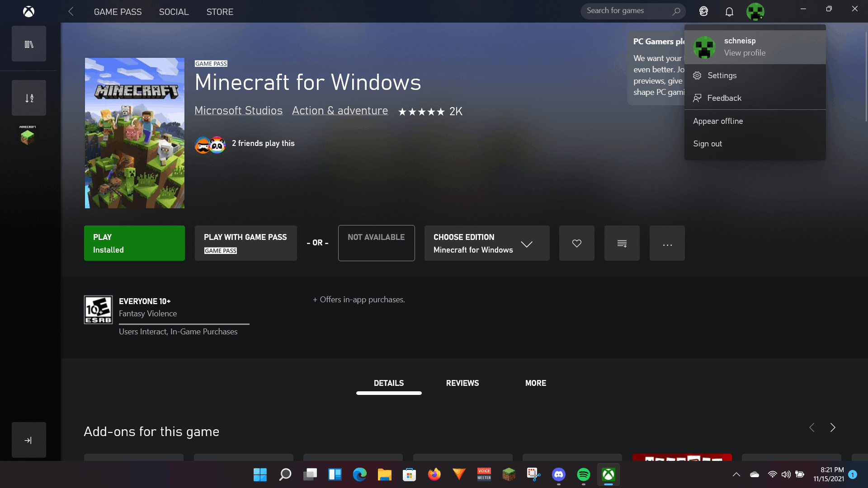
Task: Switch to the REVIEWS tab
Action: click(x=462, y=383)
